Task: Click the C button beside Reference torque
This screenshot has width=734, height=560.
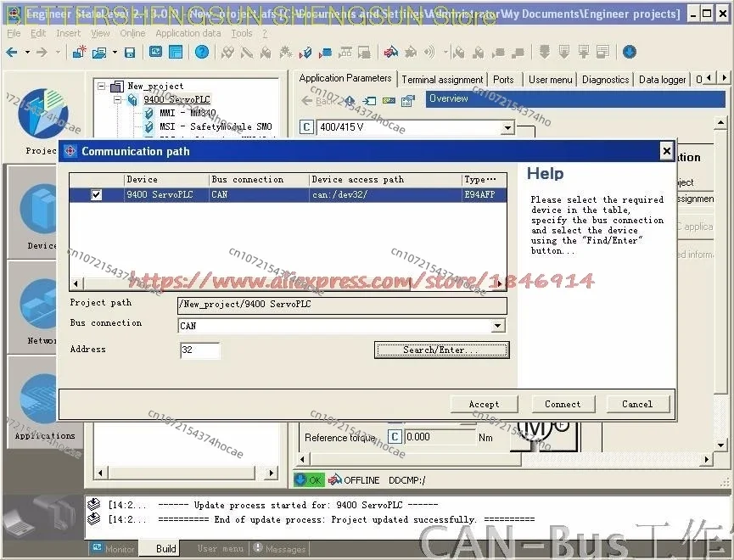Action: [395, 437]
